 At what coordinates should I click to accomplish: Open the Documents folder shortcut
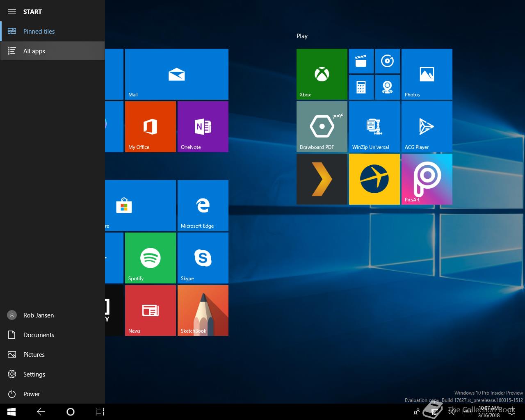tap(52, 335)
